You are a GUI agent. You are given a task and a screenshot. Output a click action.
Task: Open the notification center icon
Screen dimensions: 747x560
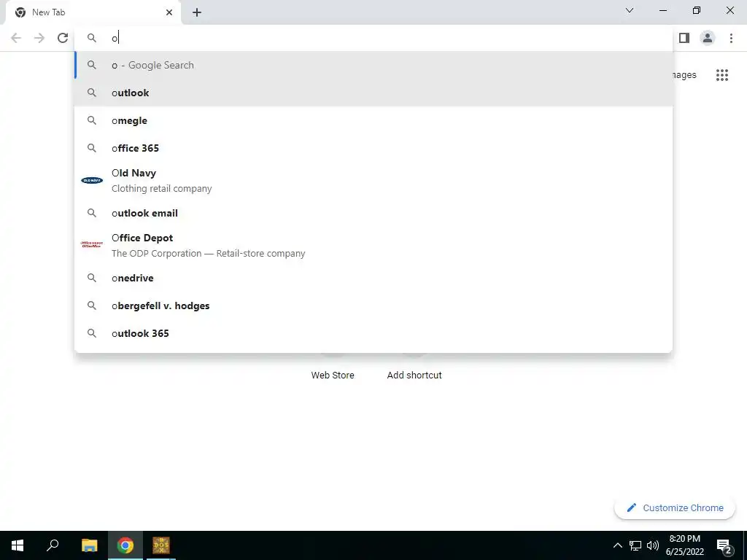724,545
